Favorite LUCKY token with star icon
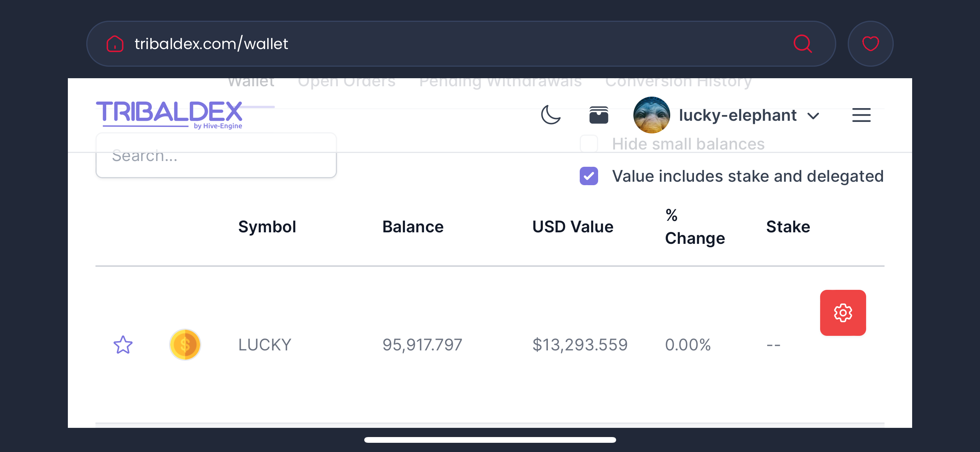Screen dimensions: 980x452 (123, 345)
